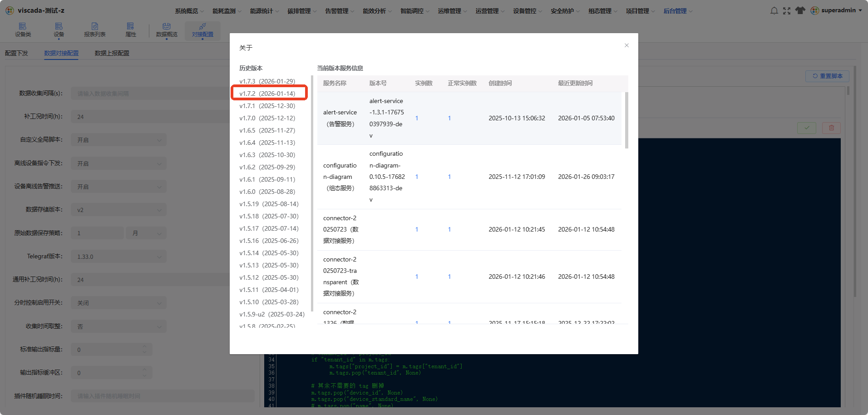Click the green checkmark confirm button
This screenshot has width=868, height=415.
pos(807,128)
